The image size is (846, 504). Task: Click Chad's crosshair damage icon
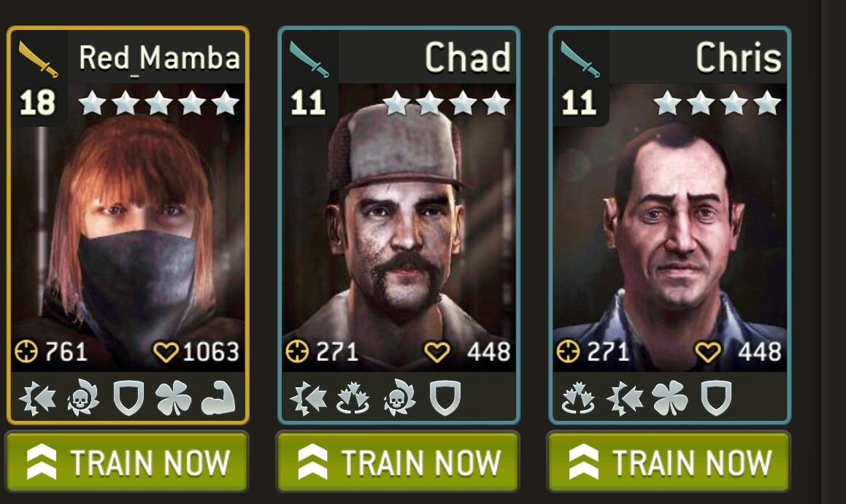pos(297,352)
